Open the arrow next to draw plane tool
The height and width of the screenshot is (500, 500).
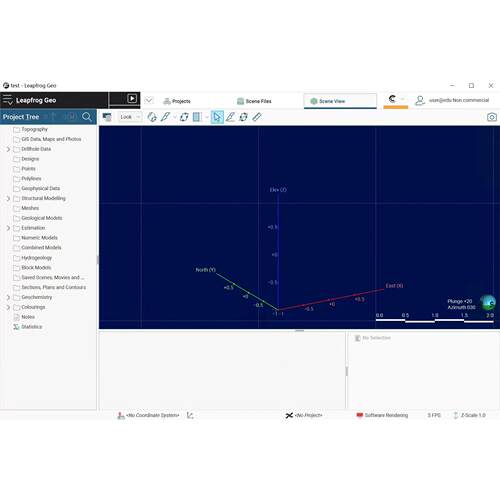[174, 117]
